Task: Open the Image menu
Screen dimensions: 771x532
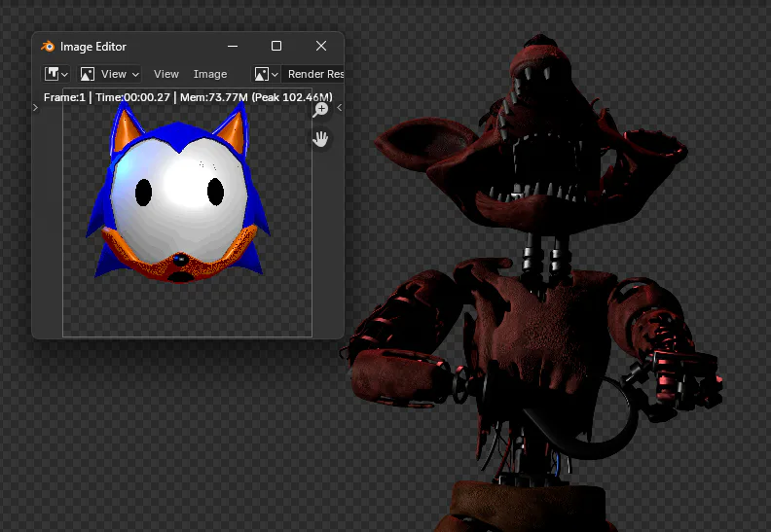Action: 210,74
